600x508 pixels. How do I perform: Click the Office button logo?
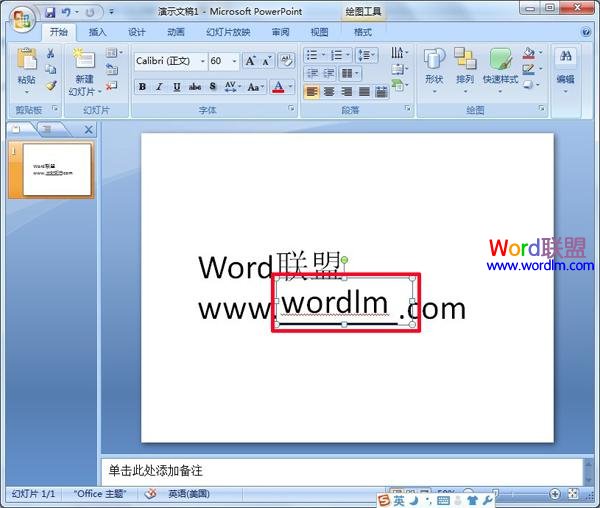point(22,19)
